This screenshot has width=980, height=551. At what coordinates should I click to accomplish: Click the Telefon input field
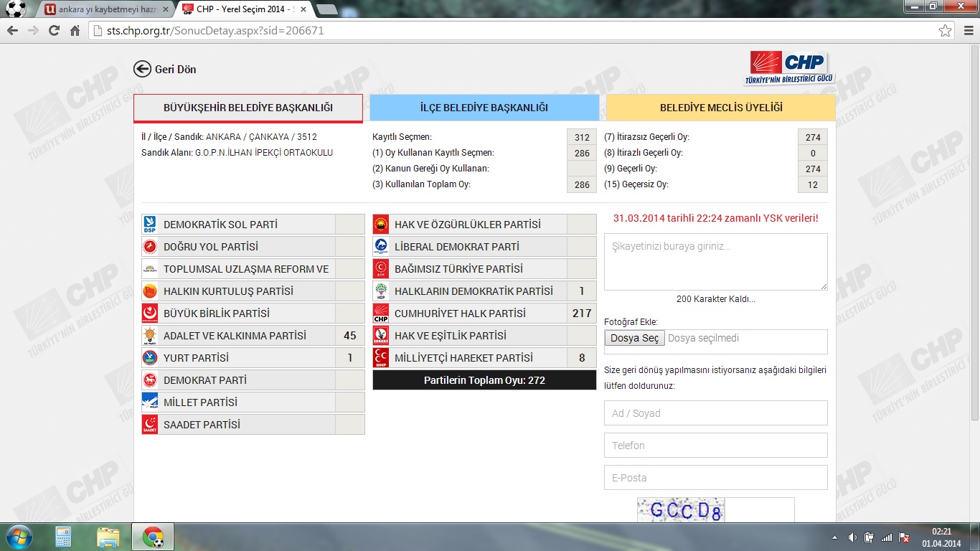[716, 446]
